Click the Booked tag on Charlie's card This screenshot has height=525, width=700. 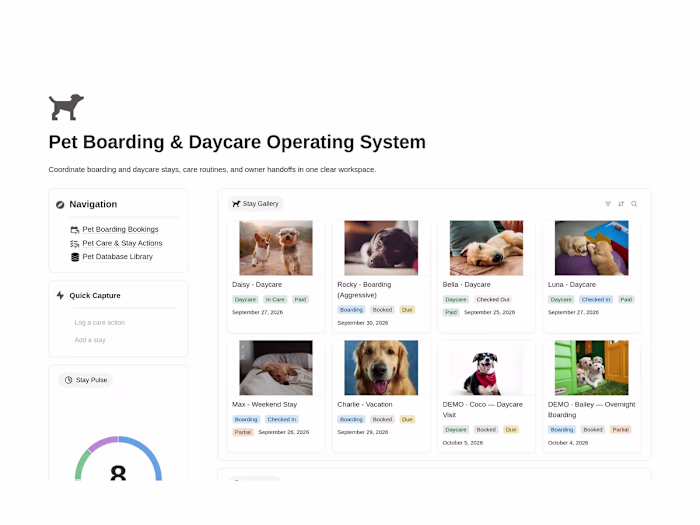[x=382, y=420]
